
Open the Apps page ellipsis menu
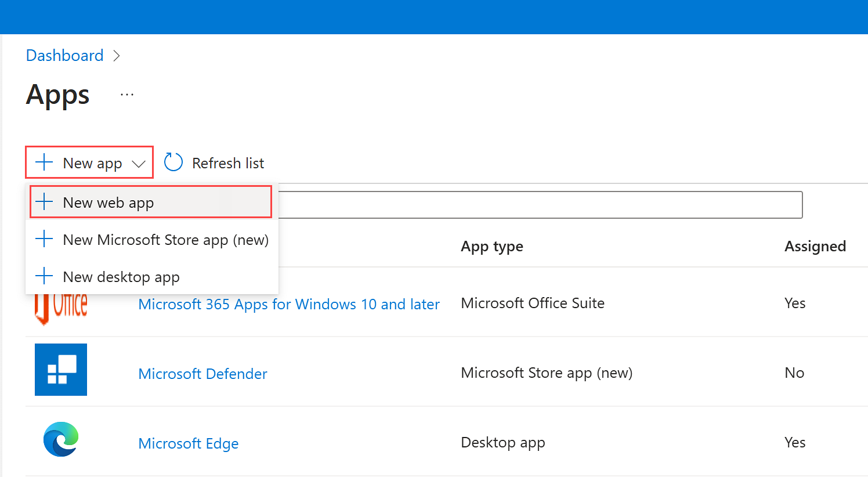[127, 95]
